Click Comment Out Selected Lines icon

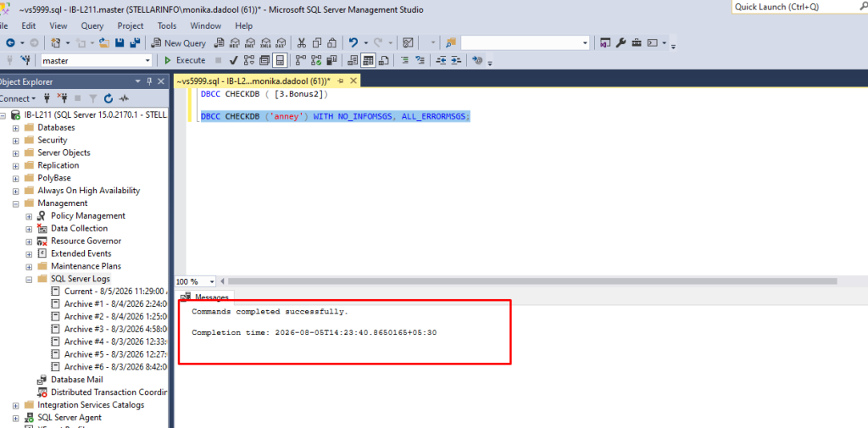[x=404, y=60]
